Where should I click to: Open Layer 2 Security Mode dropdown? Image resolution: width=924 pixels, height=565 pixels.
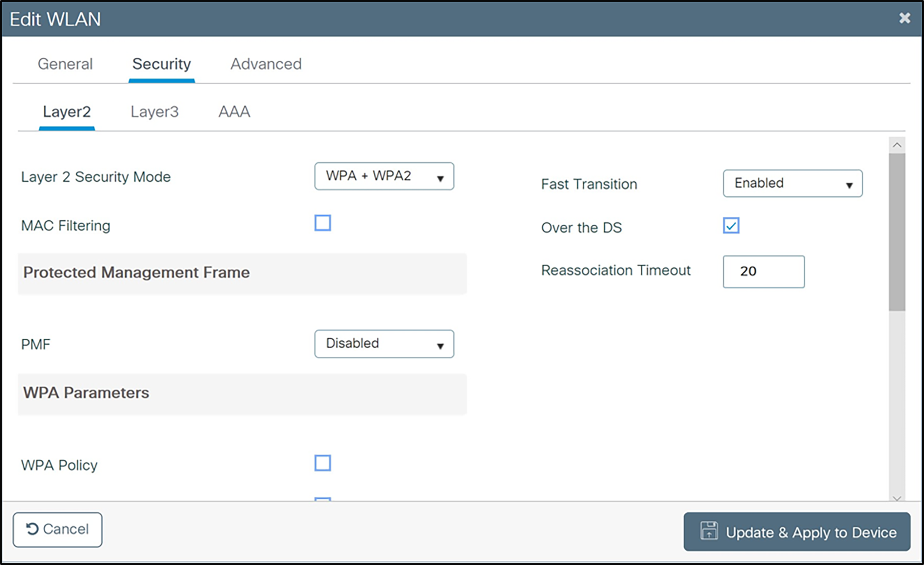384,176
